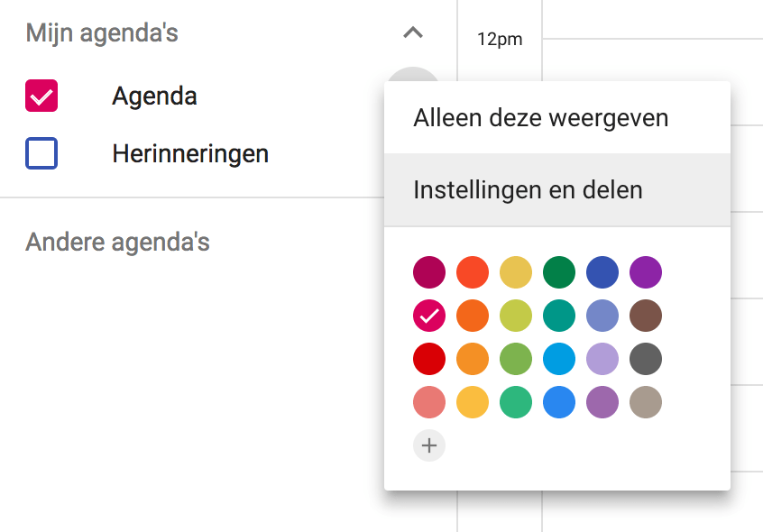Collapse the Mijn agenda's section chevron
Viewport: 763px width, 532px height.
(x=413, y=33)
